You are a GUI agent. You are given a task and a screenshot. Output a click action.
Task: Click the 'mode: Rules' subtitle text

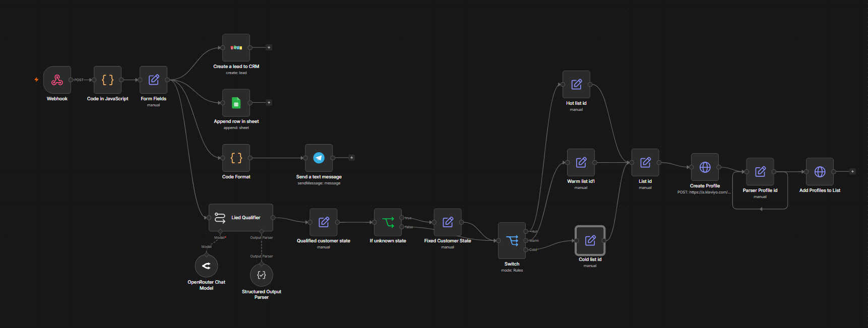coord(512,271)
